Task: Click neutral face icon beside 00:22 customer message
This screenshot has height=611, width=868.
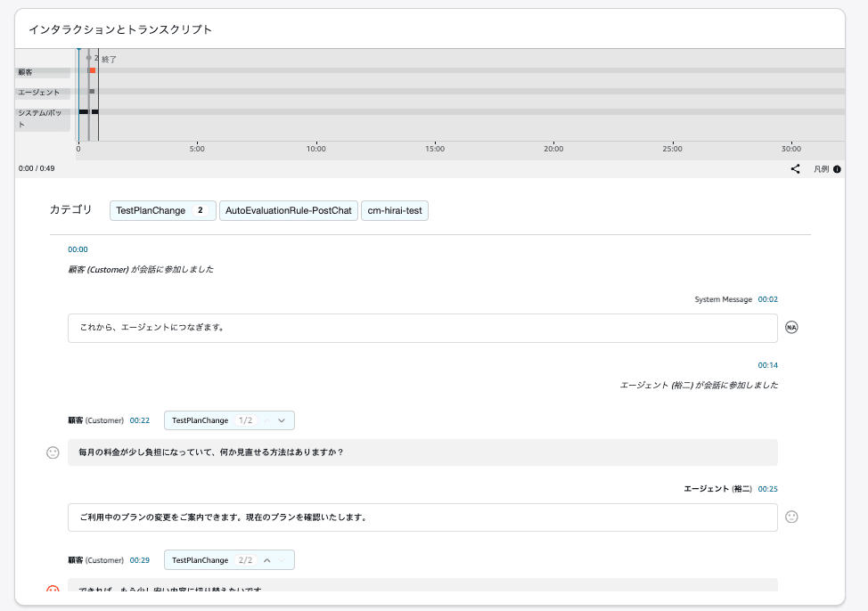Action: pyautogui.click(x=53, y=452)
